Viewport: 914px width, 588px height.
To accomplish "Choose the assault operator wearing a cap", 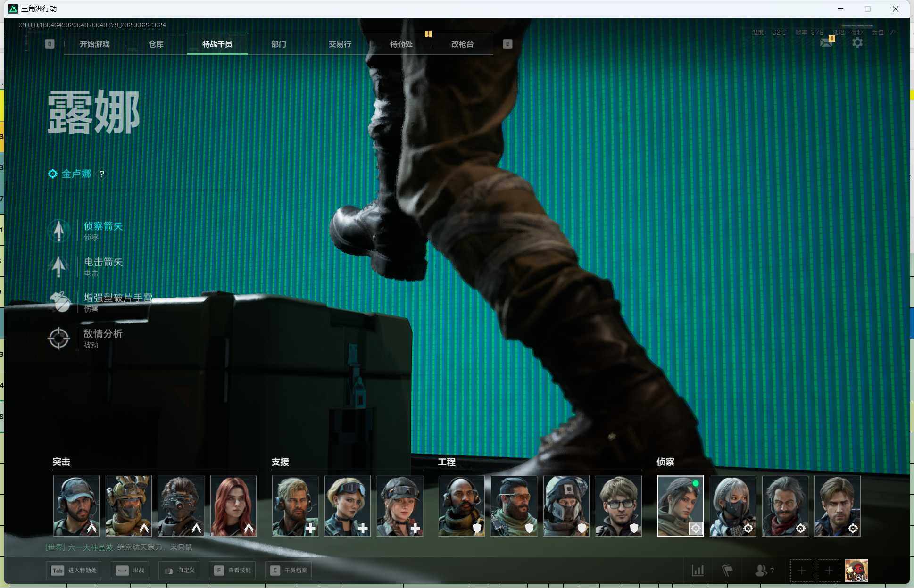I will pyautogui.click(x=76, y=506).
